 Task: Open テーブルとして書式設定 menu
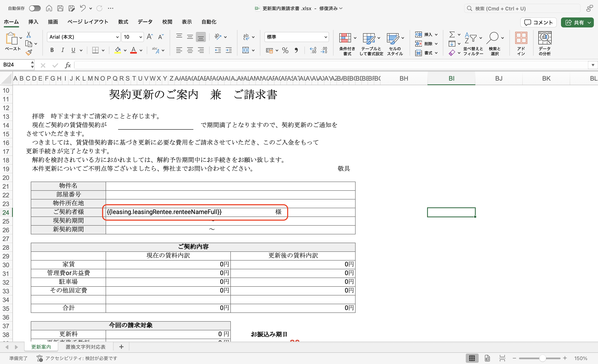click(371, 44)
